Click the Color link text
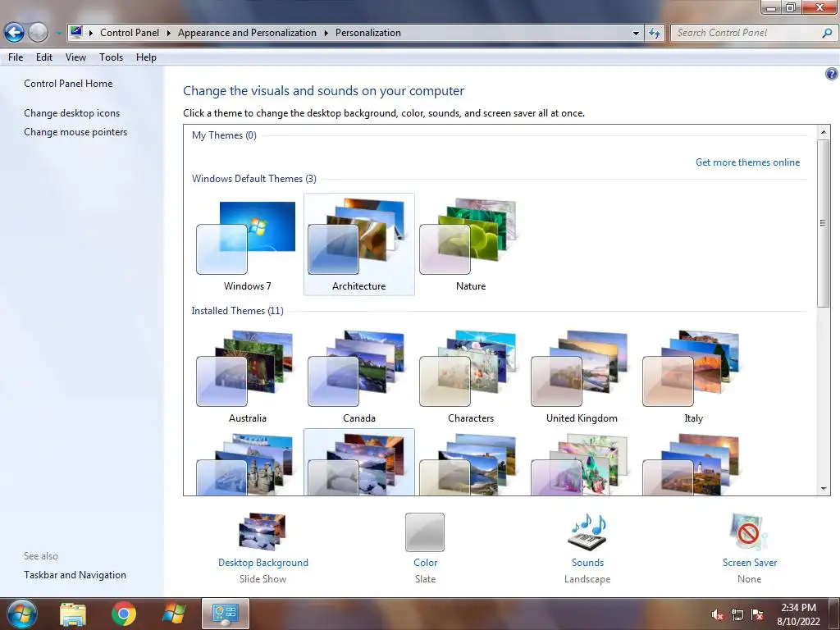 [426, 563]
